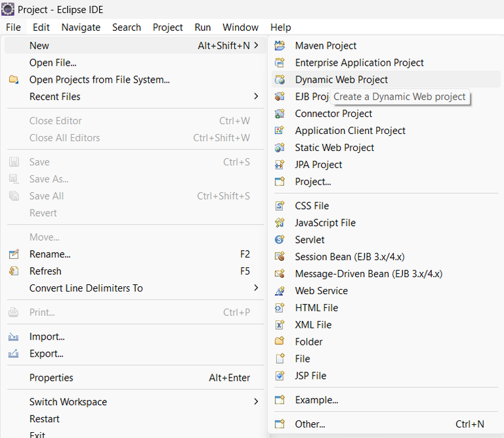Image resolution: width=504 pixels, height=438 pixels.
Task: Click the Web Service icon
Action: (x=280, y=291)
